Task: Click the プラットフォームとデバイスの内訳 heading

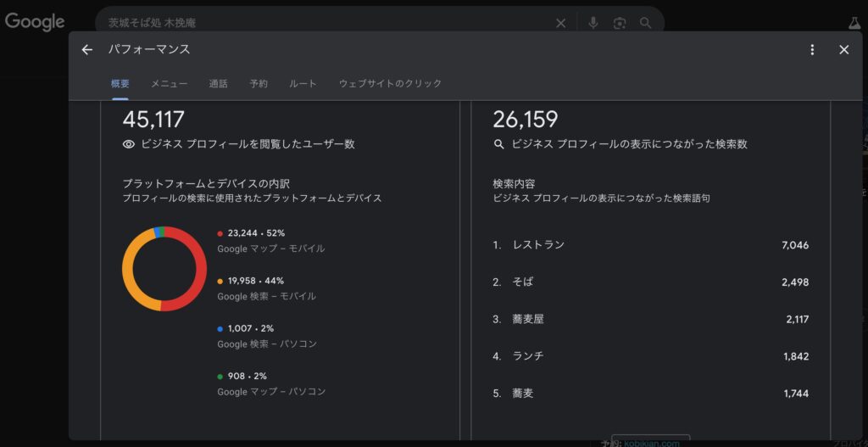Action: pyautogui.click(x=206, y=183)
